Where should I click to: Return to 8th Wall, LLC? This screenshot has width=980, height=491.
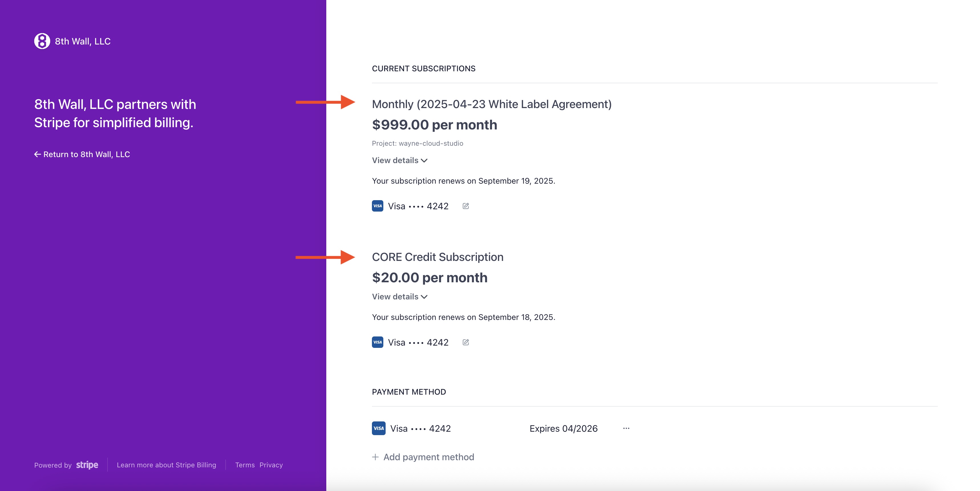(x=86, y=155)
